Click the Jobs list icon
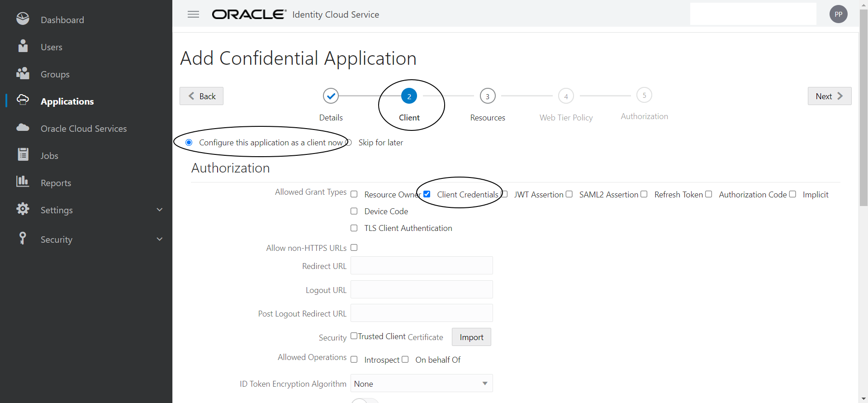Viewport: 868px width, 403px height. point(23,155)
